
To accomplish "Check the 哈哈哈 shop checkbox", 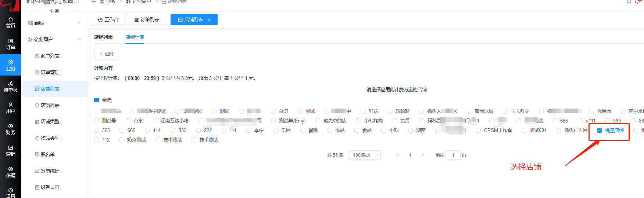I will pyautogui.click(x=390, y=111).
